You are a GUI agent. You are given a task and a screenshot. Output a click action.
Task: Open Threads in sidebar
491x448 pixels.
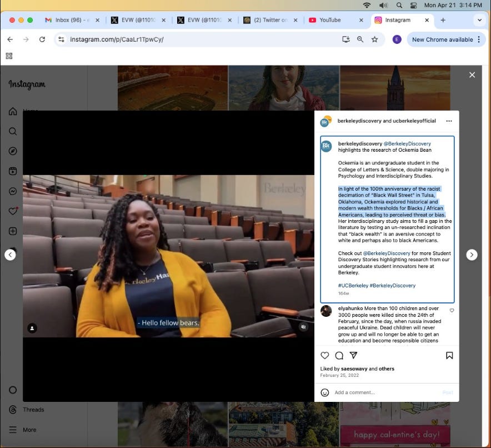coord(26,410)
